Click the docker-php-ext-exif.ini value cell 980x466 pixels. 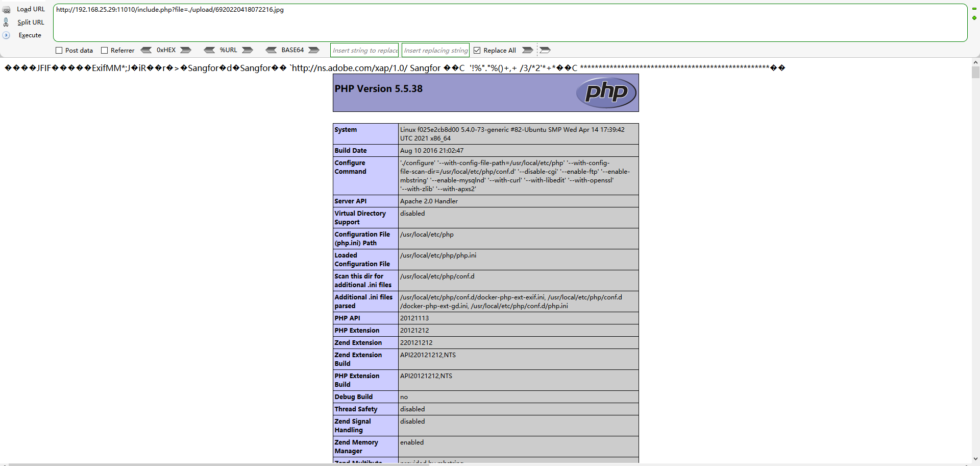[518, 301]
